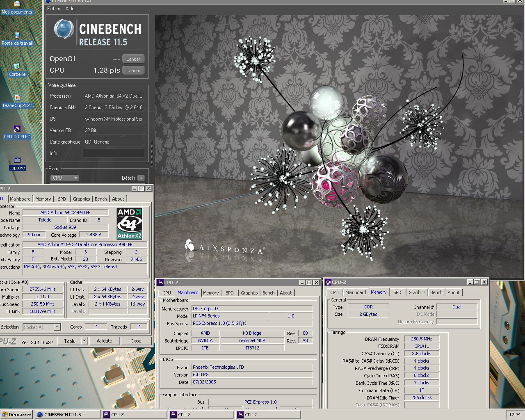This screenshot has height=420, width=525.
Task: Open Bench tab in Mainboard window
Action: pyautogui.click(x=269, y=293)
